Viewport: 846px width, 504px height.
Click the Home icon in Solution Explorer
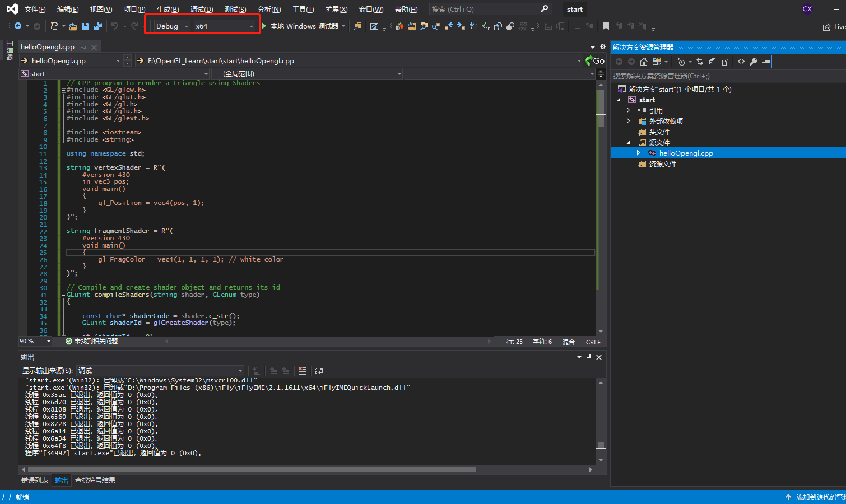pyautogui.click(x=644, y=62)
